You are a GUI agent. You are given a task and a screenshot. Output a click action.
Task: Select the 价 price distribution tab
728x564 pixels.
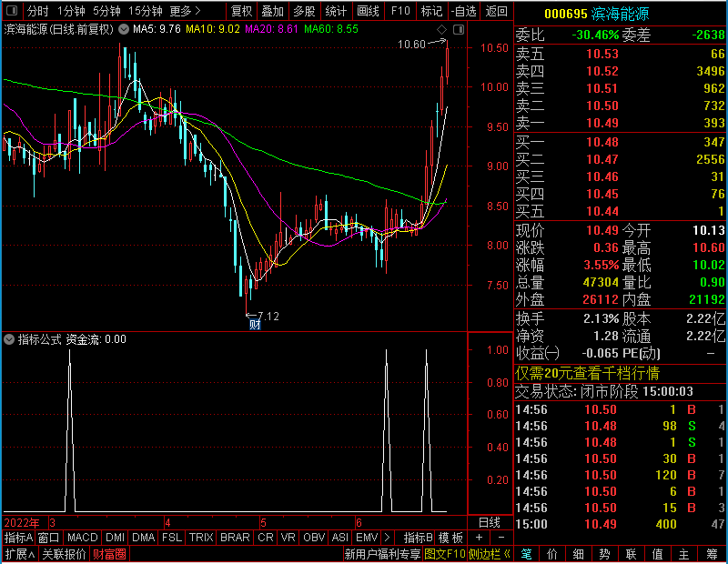tap(552, 554)
